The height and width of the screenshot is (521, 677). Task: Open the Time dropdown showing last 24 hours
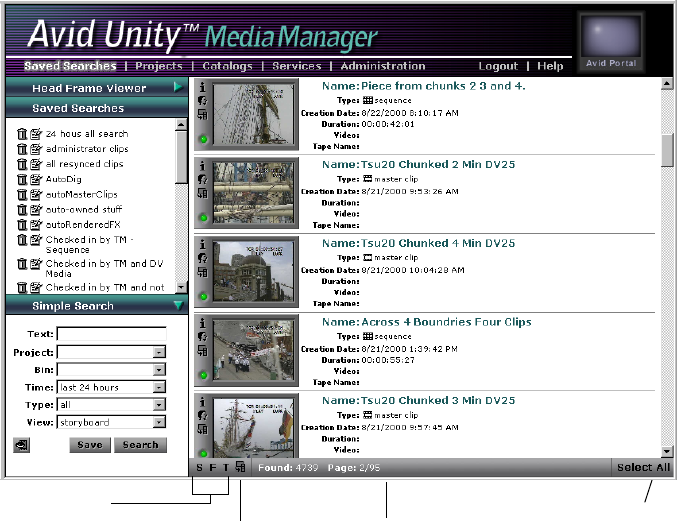(159, 387)
